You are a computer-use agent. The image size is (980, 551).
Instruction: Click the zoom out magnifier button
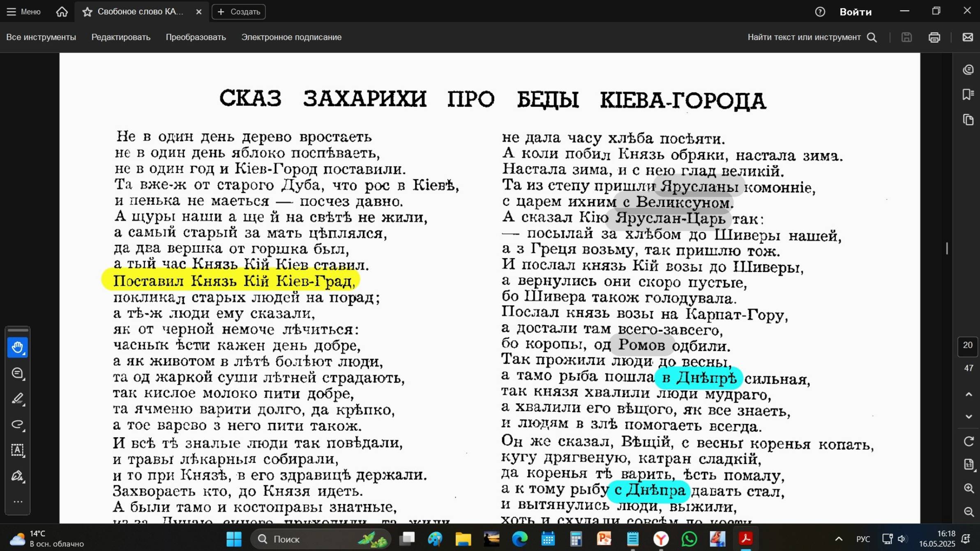[968, 512]
